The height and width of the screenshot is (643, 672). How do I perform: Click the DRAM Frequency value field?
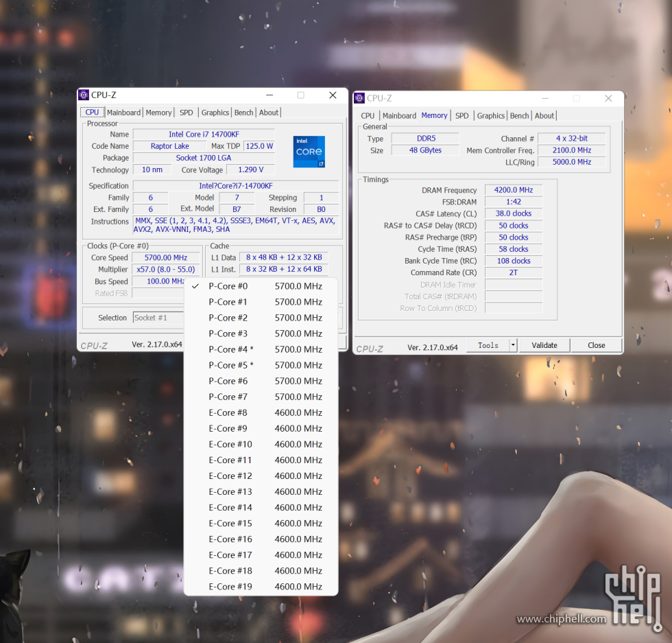click(513, 190)
